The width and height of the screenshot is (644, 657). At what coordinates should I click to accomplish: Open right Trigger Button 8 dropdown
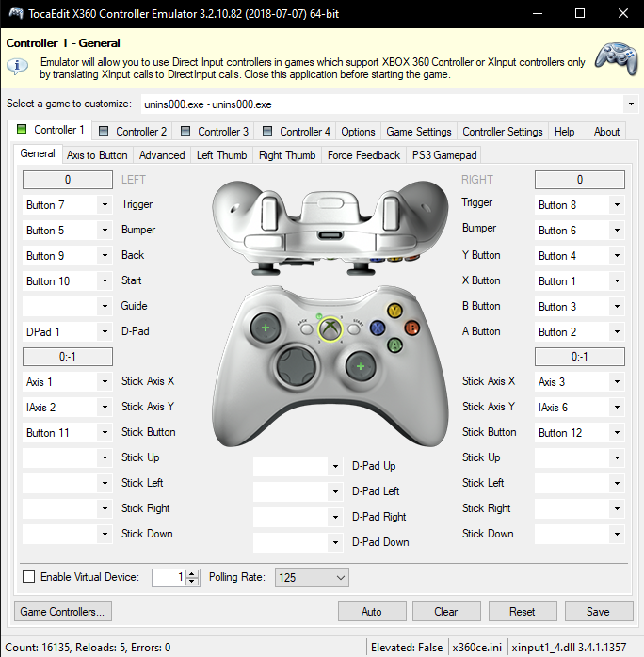pos(617,205)
